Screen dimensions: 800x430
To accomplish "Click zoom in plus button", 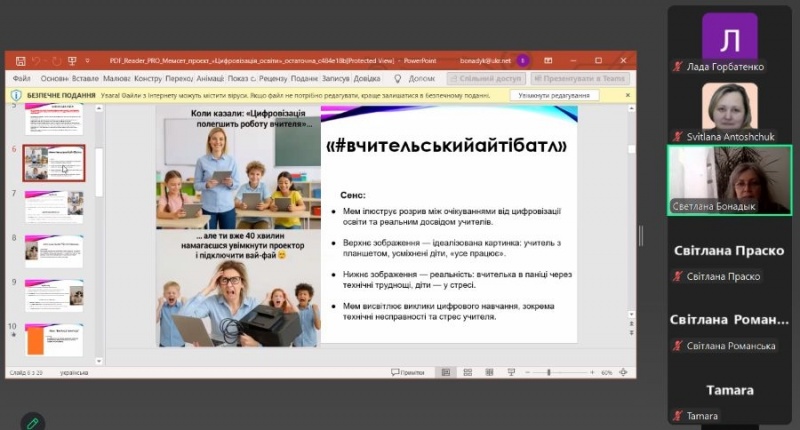I will point(592,373).
